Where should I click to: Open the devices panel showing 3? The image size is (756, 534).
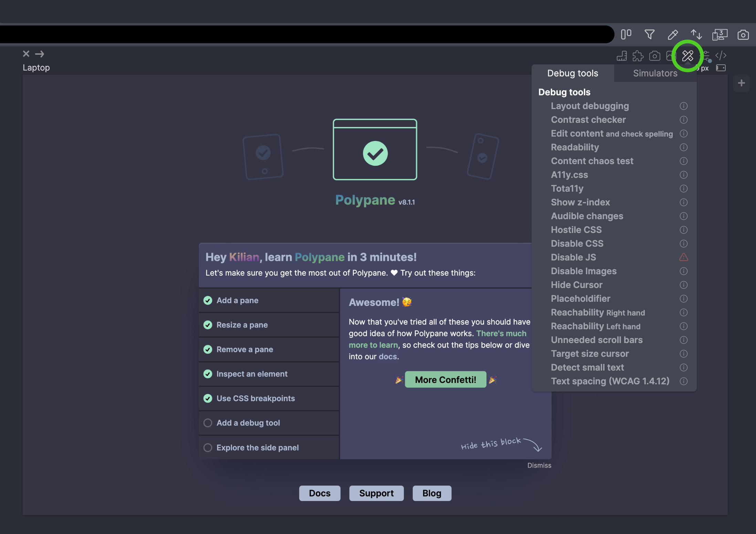720,34
